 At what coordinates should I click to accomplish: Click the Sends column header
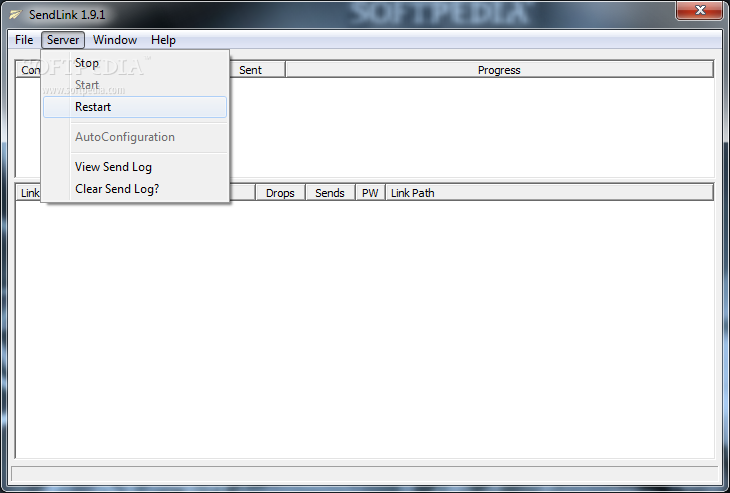click(330, 193)
